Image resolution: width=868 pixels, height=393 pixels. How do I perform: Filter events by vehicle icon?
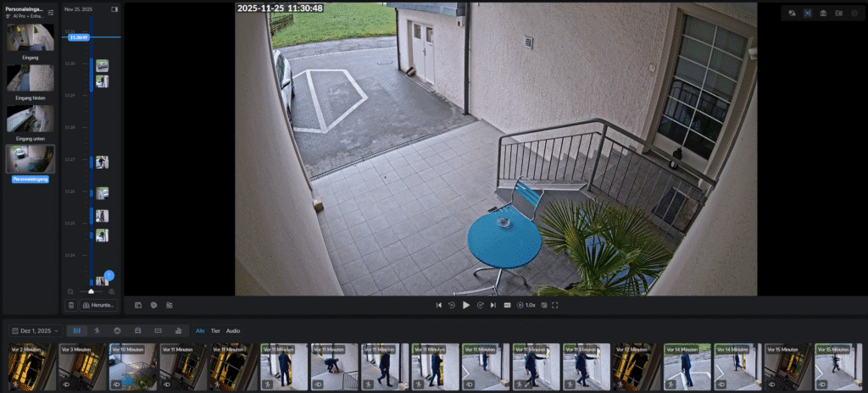pos(137,330)
